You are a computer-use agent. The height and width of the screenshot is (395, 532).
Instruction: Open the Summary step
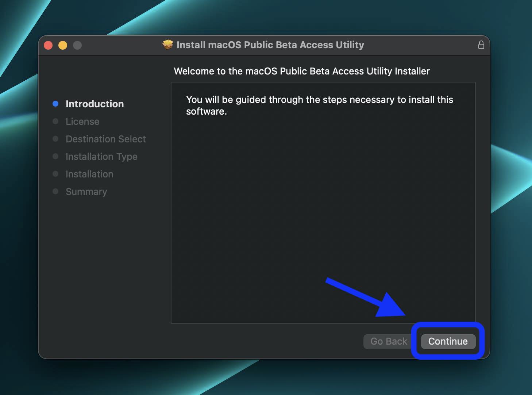86,191
